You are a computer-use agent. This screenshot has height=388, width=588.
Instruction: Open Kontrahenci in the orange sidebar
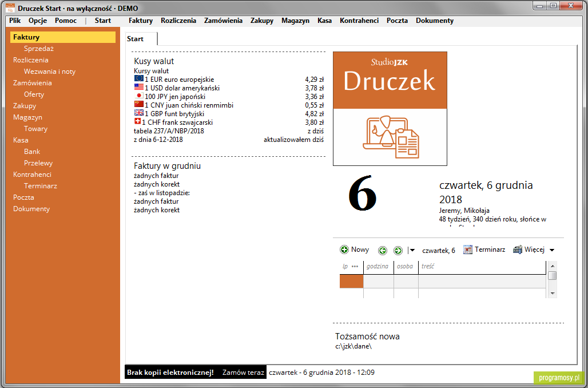coord(32,175)
